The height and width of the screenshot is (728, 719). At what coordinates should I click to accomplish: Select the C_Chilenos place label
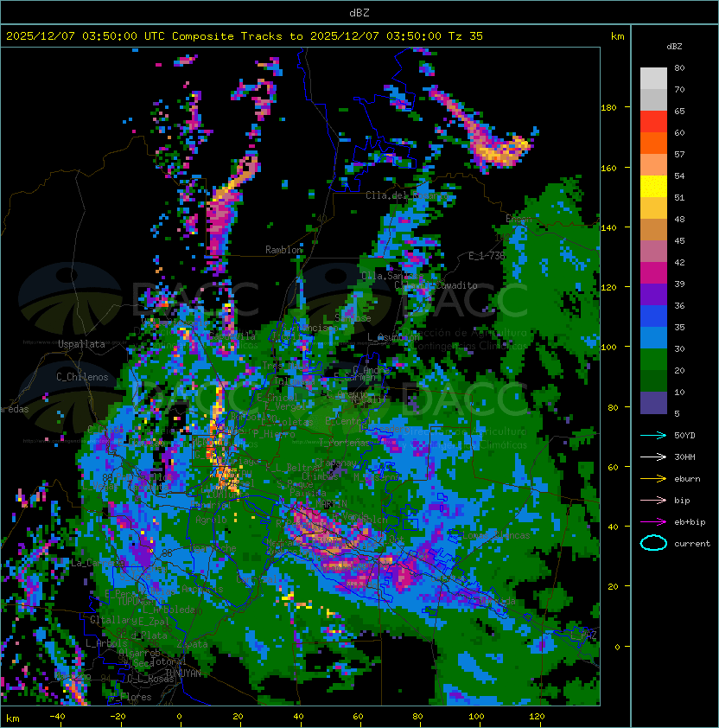82,377
